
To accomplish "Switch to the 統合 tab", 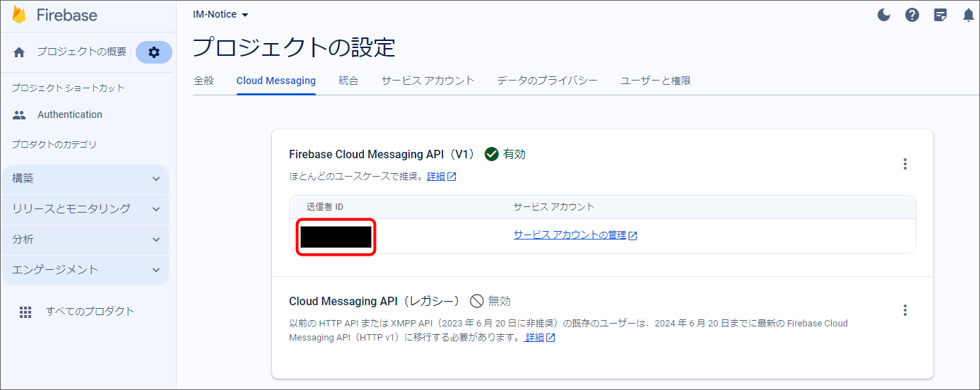I will 348,81.
